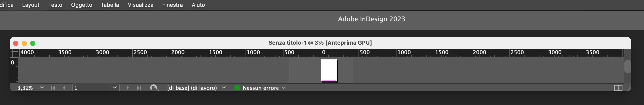Go to the first page arrow
644x105 pixels.
coord(53,88)
